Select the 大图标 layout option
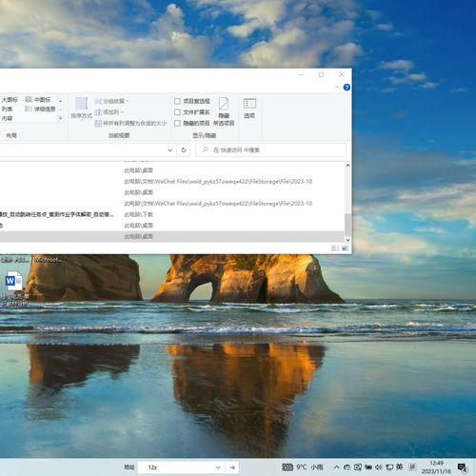This screenshot has width=476, height=476. (10, 100)
